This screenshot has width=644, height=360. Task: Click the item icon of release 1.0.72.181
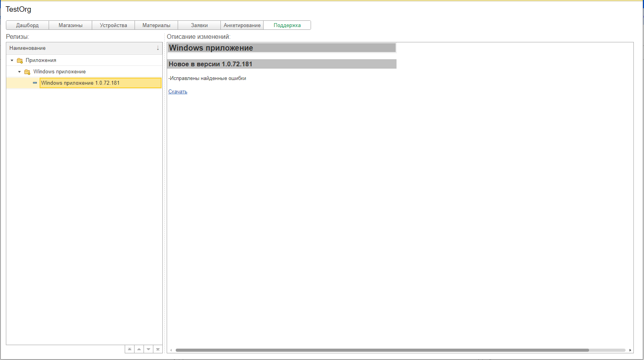pyautogui.click(x=35, y=83)
